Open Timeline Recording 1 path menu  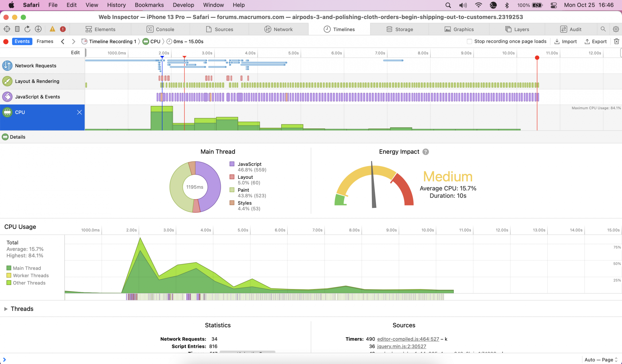pos(112,41)
